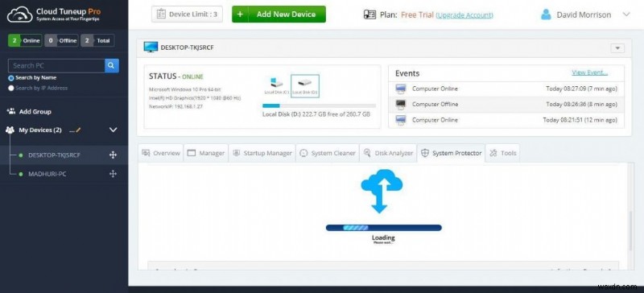This screenshot has height=293, width=644.
Task: Click the Add Group label
Action: click(35, 111)
